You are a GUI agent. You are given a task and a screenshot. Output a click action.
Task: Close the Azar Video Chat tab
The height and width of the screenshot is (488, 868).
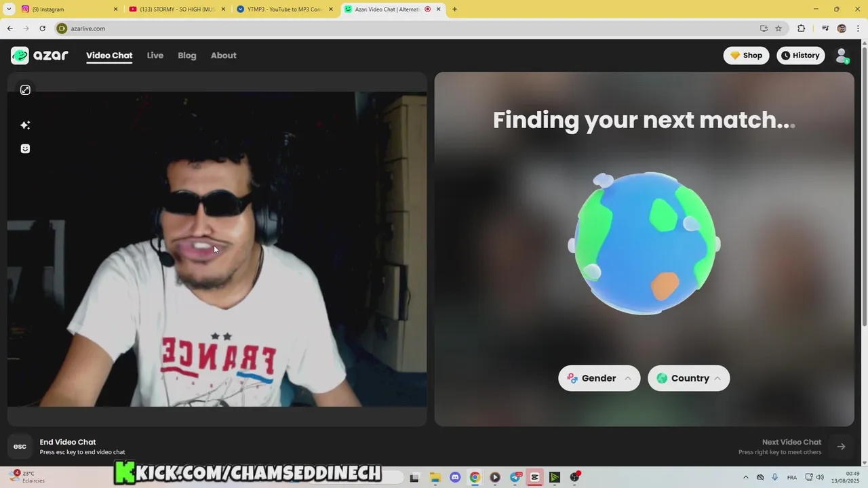[438, 9]
